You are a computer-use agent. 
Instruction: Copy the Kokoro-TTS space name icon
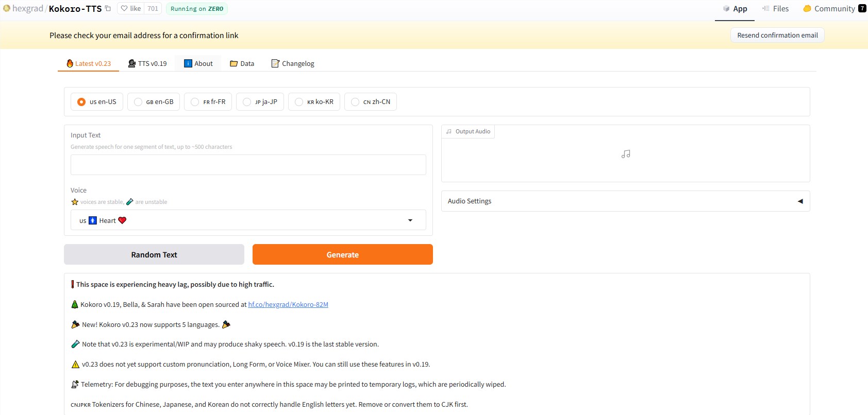[x=108, y=8]
